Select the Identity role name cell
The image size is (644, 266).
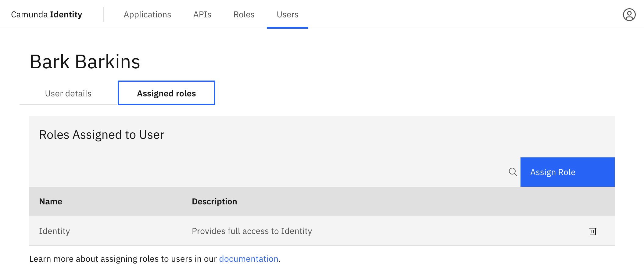(x=55, y=231)
